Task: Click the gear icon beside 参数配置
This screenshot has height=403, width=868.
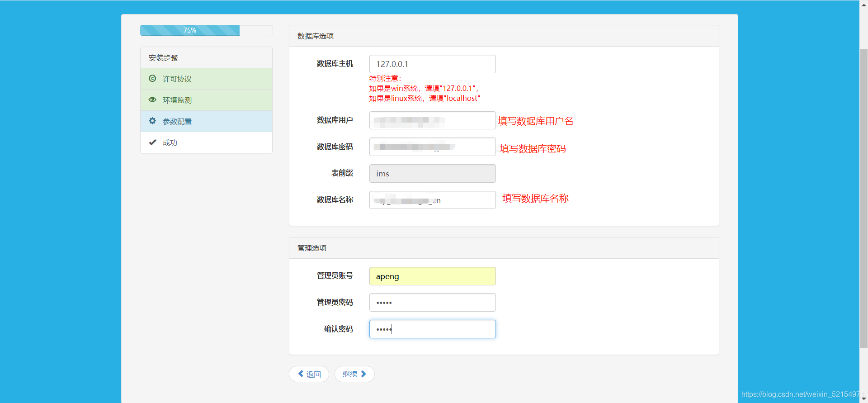Action: point(152,121)
